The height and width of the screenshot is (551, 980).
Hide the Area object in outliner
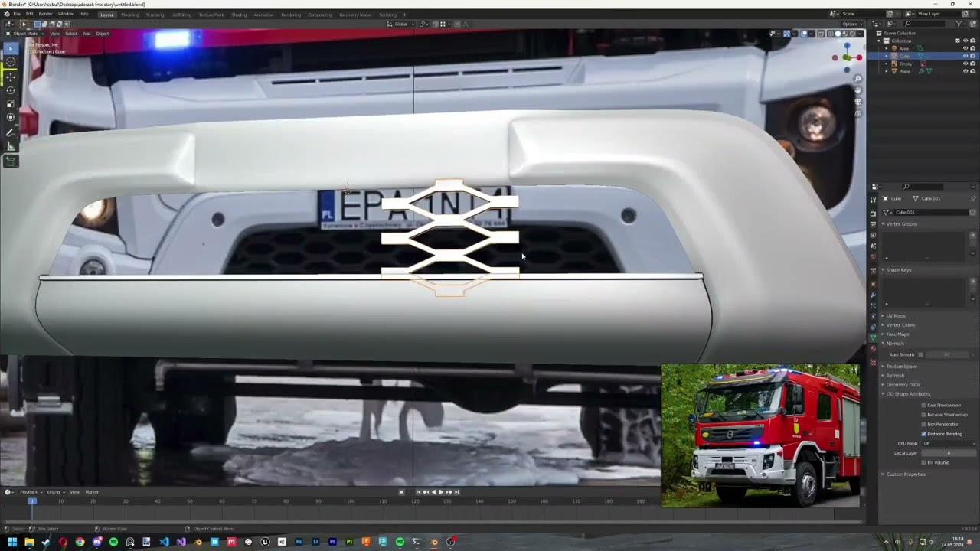pyautogui.click(x=965, y=48)
